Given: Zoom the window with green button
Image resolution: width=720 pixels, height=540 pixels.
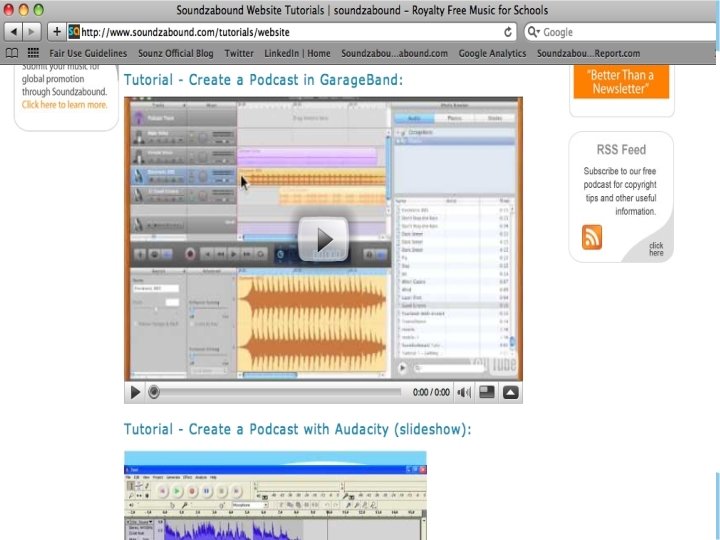Looking at the screenshot, I should click(39, 10).
